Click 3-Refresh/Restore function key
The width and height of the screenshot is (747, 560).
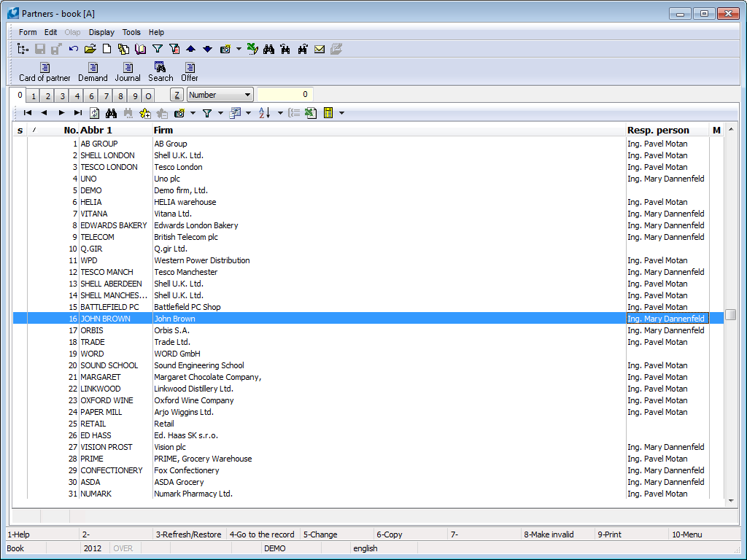(x=189, y=534)
